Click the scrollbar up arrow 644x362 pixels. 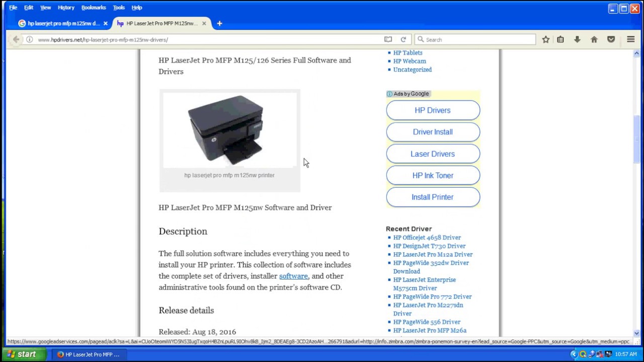[x=636, y=53]
